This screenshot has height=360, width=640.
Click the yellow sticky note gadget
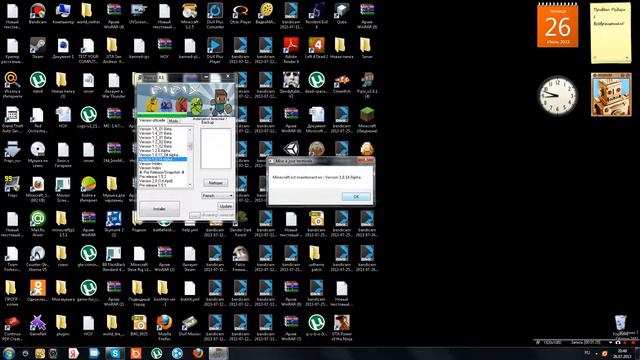click(611, 33)
